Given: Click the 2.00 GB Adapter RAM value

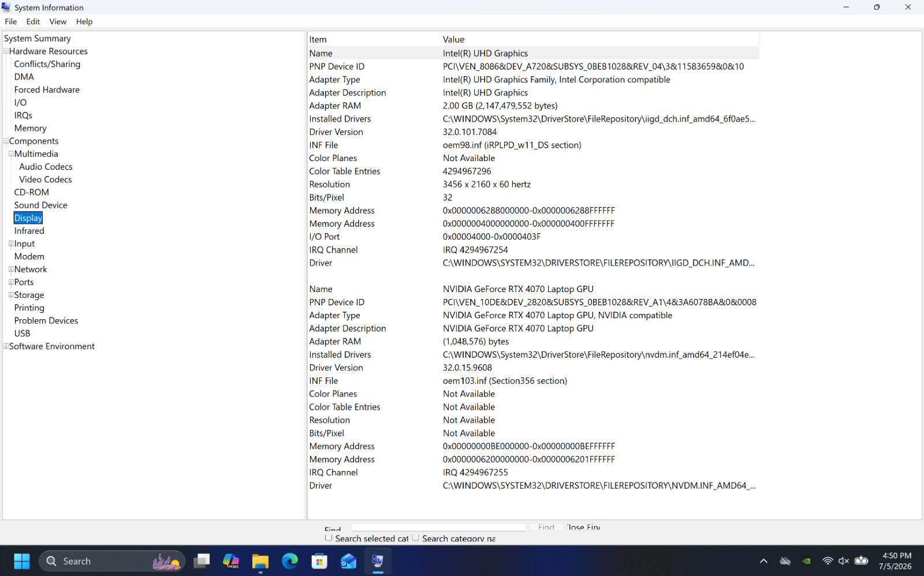Looking at the screenshot, I should click(x=500, y=106).
